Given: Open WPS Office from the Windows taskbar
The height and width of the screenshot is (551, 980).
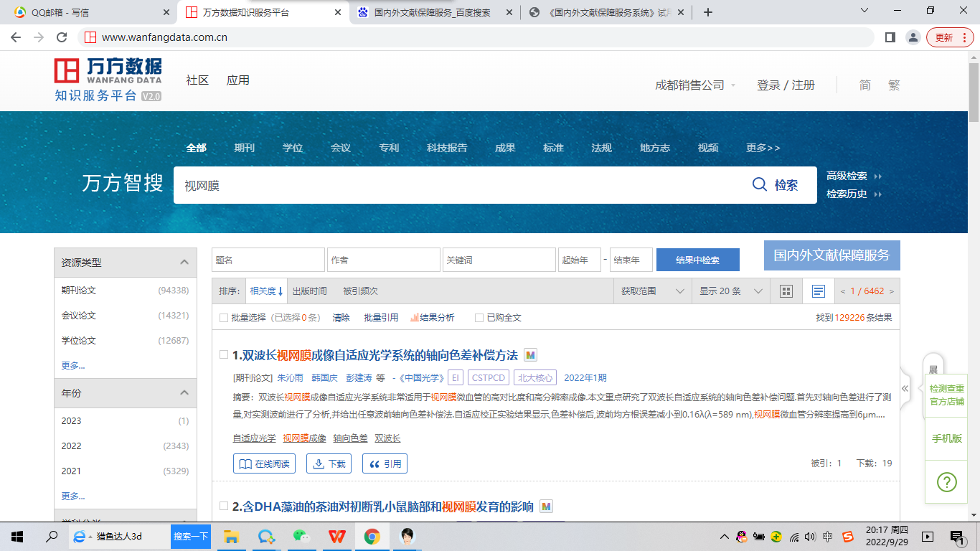Looking at the screenshot, I should click(x=336, y=536).
